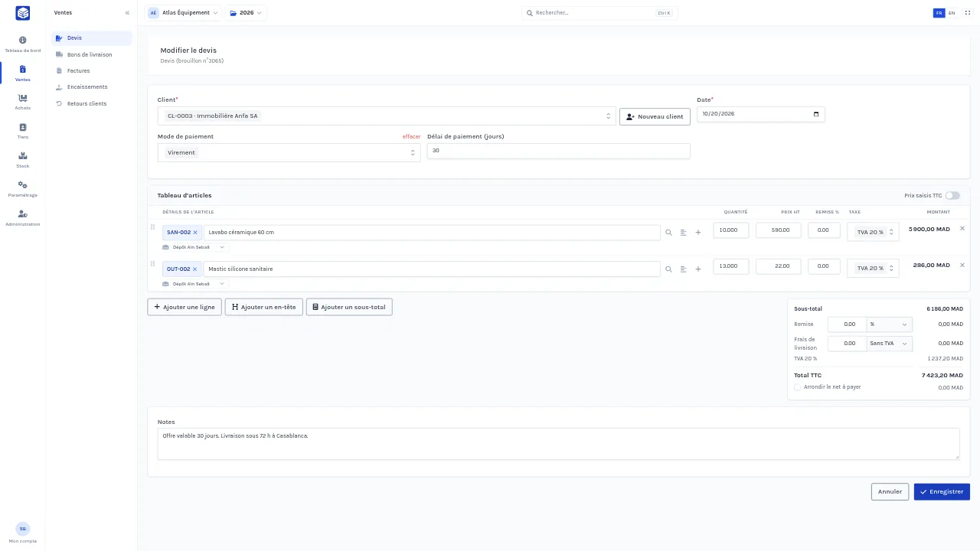The height and width of the screenshot is (551, 980).
Task: Delete the Lavabo céramique 60 cm line
Action: [x=962, y=229]
